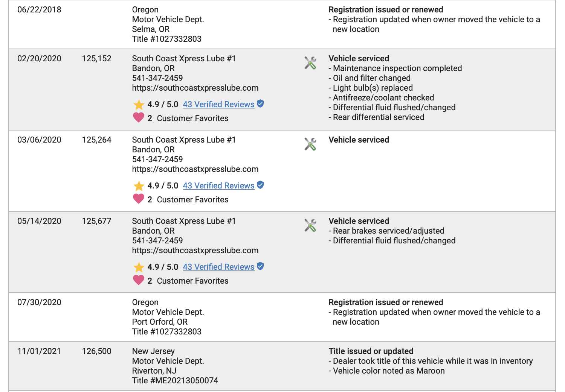The image size is (565, 392).
Task: Click wrench icon for 05/14/2020 service entry
Action: [x=310, y=225]
